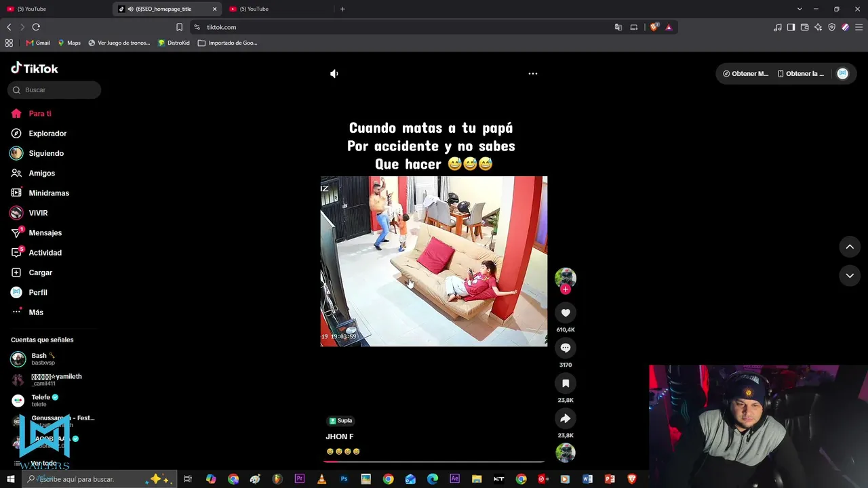Open the browser hamburger menu

coord(859,27)
